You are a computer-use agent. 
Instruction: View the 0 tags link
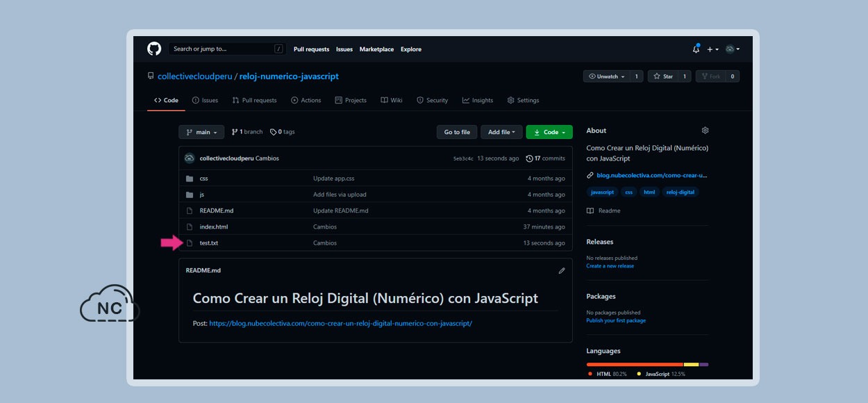tap(282, 132)
